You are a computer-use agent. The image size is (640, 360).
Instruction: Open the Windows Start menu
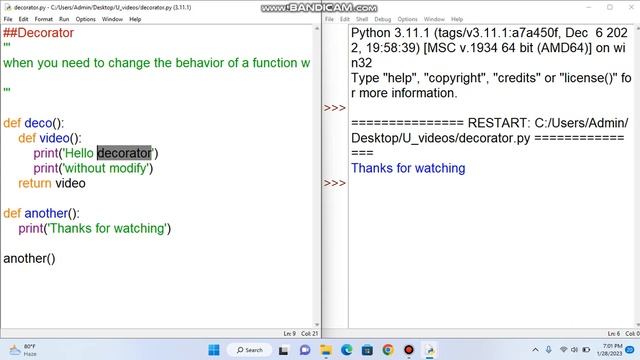coord(213,350)
